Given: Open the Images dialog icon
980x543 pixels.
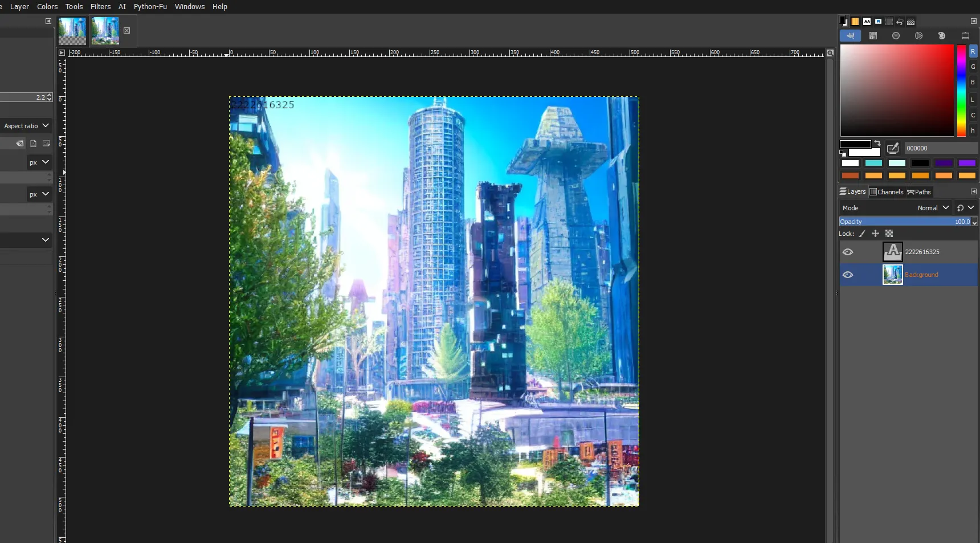Looking at the screenshot, I should point(878,22).
